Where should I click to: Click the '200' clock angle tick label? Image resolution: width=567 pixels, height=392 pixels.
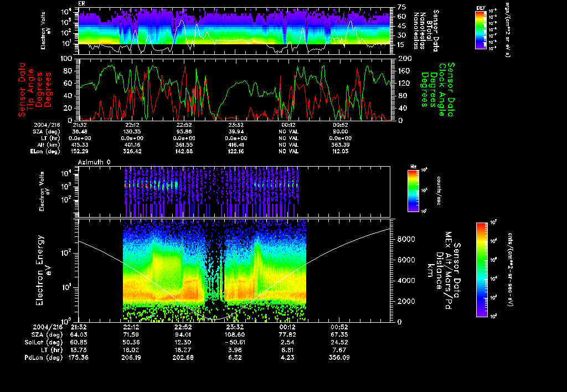click(x=405, y=59)
